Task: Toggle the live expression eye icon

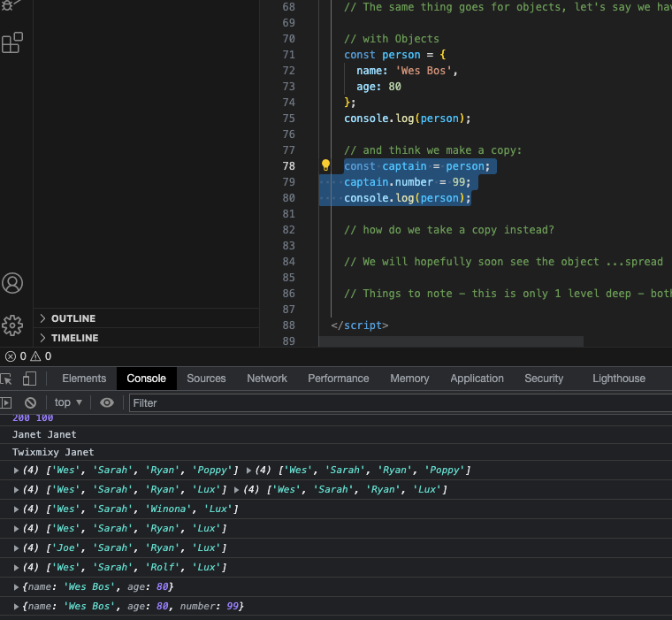Action: (x=107, y=402)
